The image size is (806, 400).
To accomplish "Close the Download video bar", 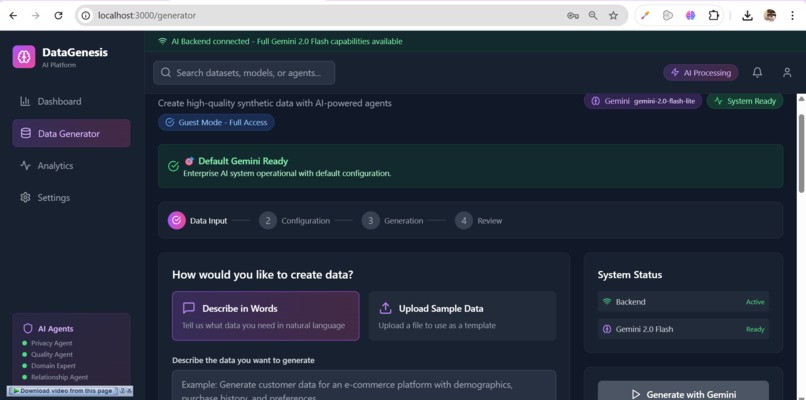I will point(130,391).
